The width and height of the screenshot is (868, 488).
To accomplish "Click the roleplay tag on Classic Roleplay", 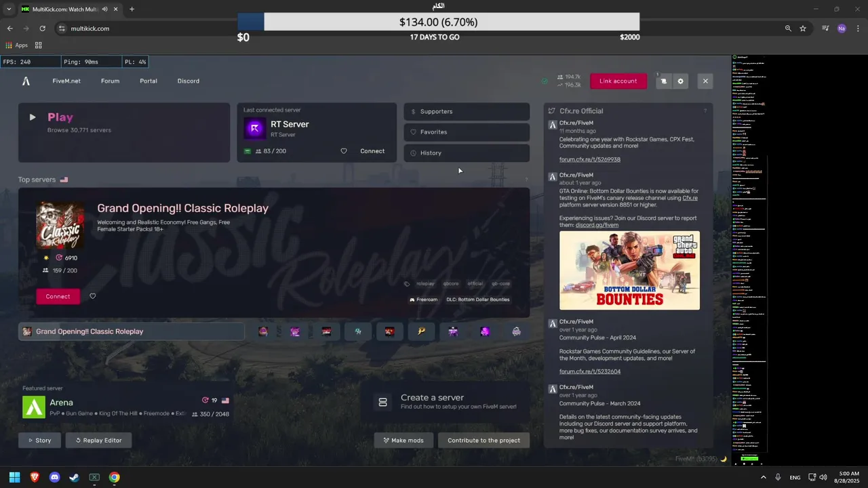I will [425, 284].
